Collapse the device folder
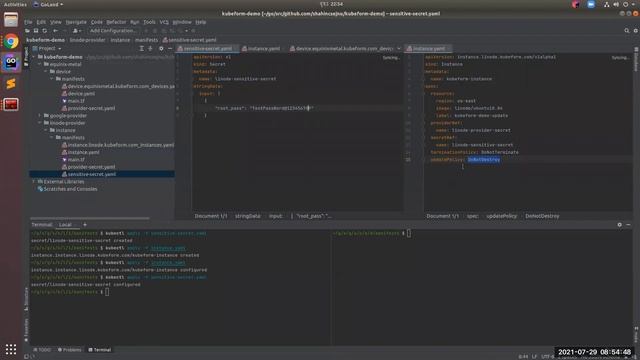The image size is (640, 360). pyautogui.click(x=46, y=72)
